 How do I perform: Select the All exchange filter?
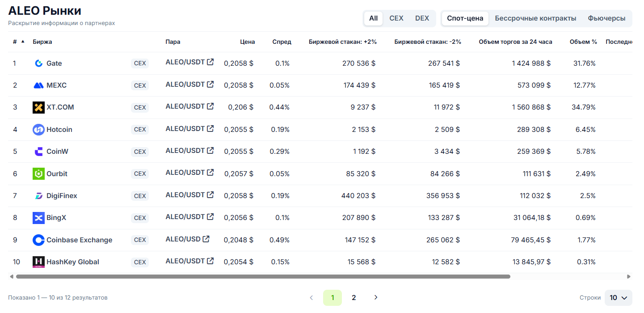(x=374, y=18)
